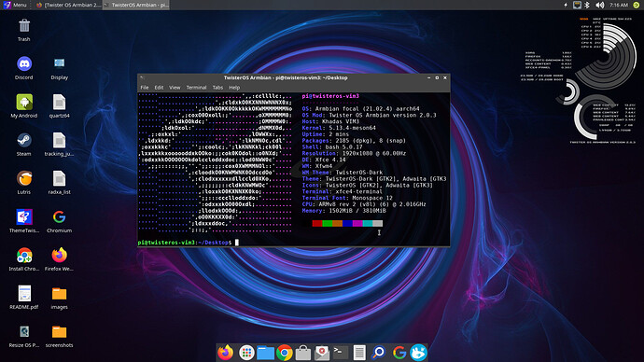Open My Android desktop shortcut
Image resolution: width=644 pixels, height=362 pixels.
click(24, 102)
